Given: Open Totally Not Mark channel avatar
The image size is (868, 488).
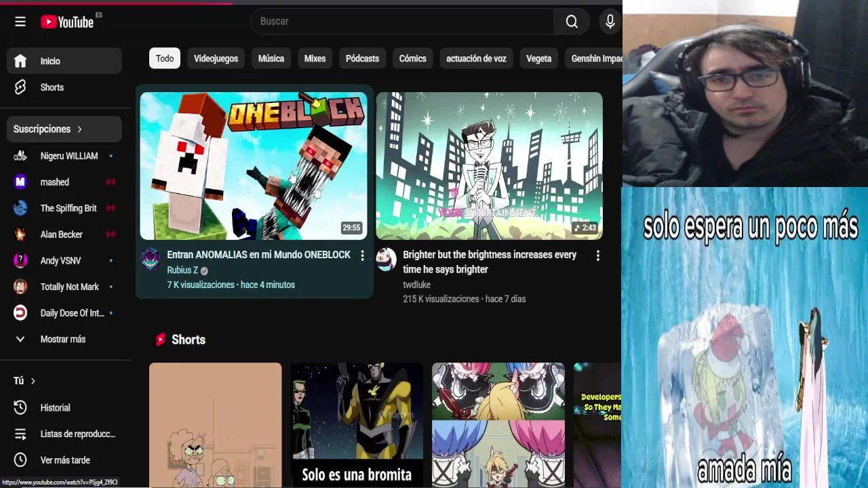Looking at the screenshot, I should 20,287.
